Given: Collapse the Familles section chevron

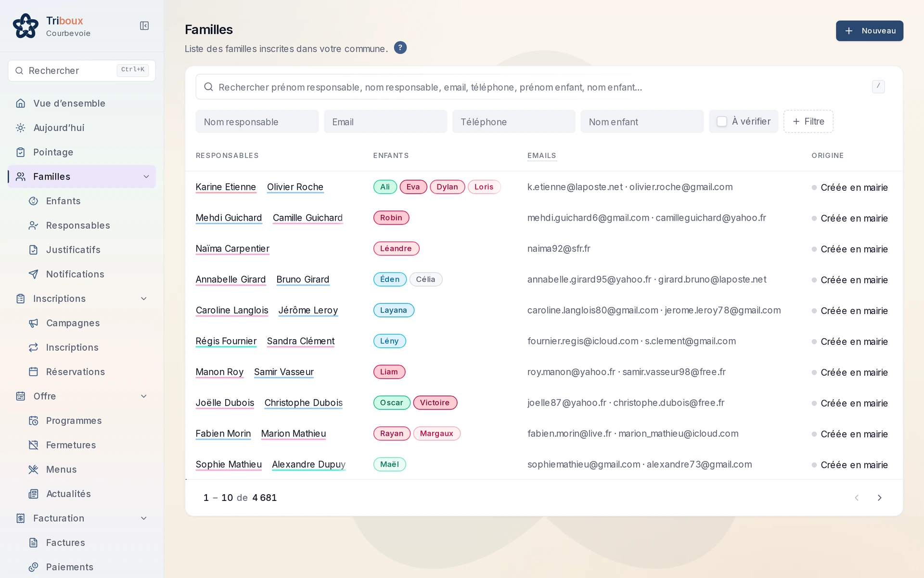Looking at the screenshot, I should click(x=146, y=177).
